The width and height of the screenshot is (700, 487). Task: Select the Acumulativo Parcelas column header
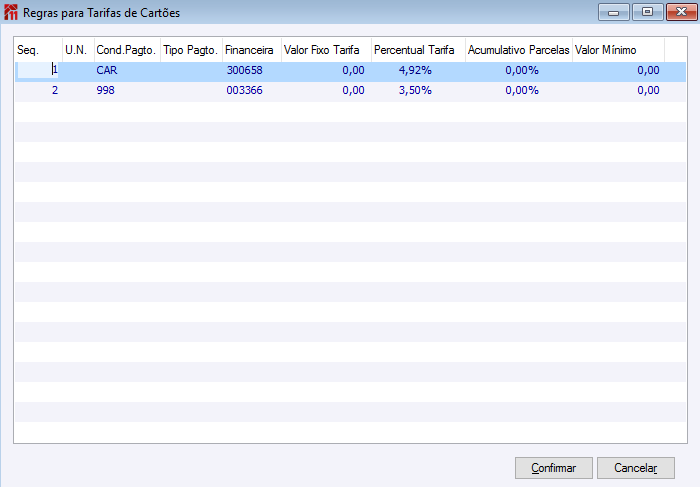[519, 50]
